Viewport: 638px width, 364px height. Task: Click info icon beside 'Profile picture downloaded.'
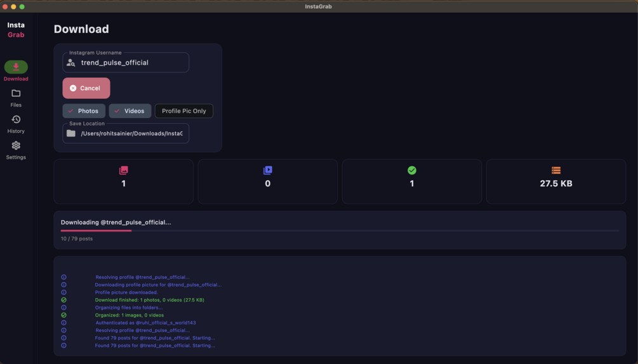pos(64,292)
